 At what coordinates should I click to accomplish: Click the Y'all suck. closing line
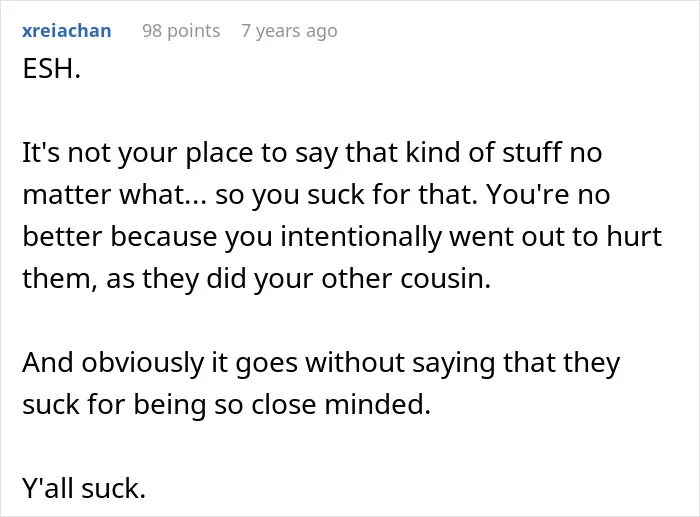click(x=84, y=488)
